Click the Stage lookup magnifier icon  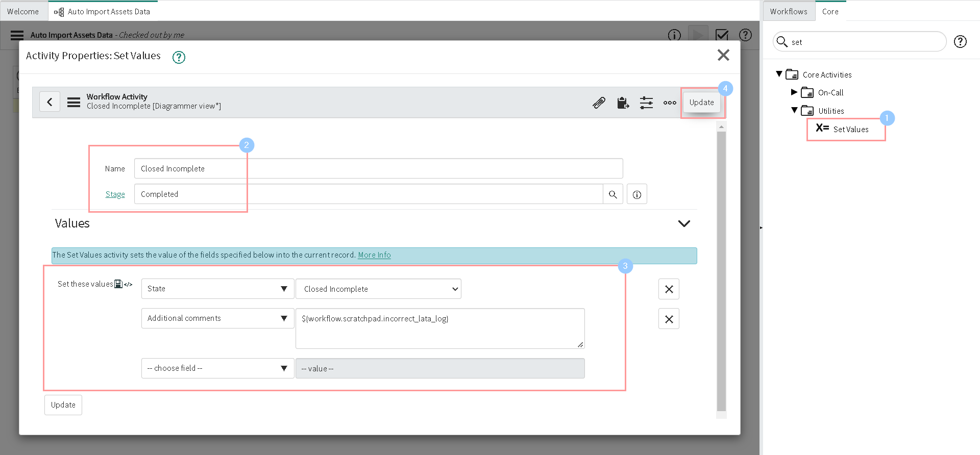click(x=612, y=194)
